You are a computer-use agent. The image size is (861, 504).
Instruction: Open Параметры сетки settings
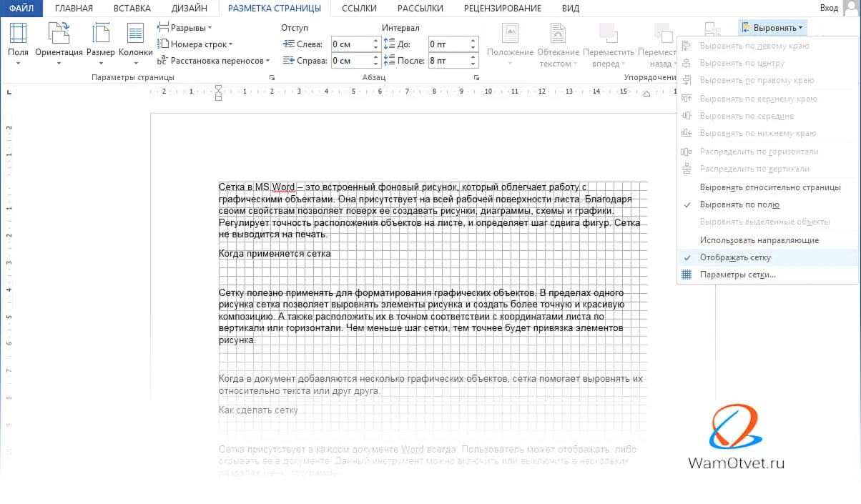pos(768,275)
